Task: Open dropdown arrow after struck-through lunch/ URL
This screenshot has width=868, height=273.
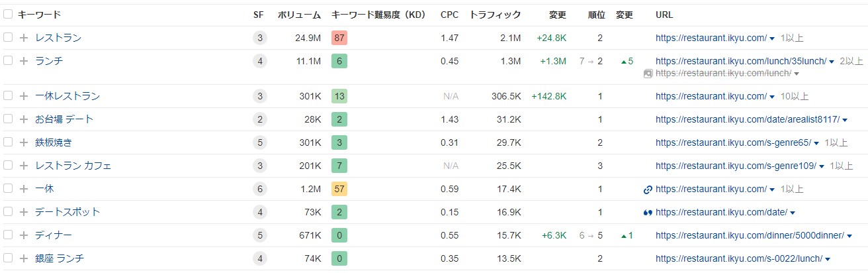Action: tap(797, 74)
